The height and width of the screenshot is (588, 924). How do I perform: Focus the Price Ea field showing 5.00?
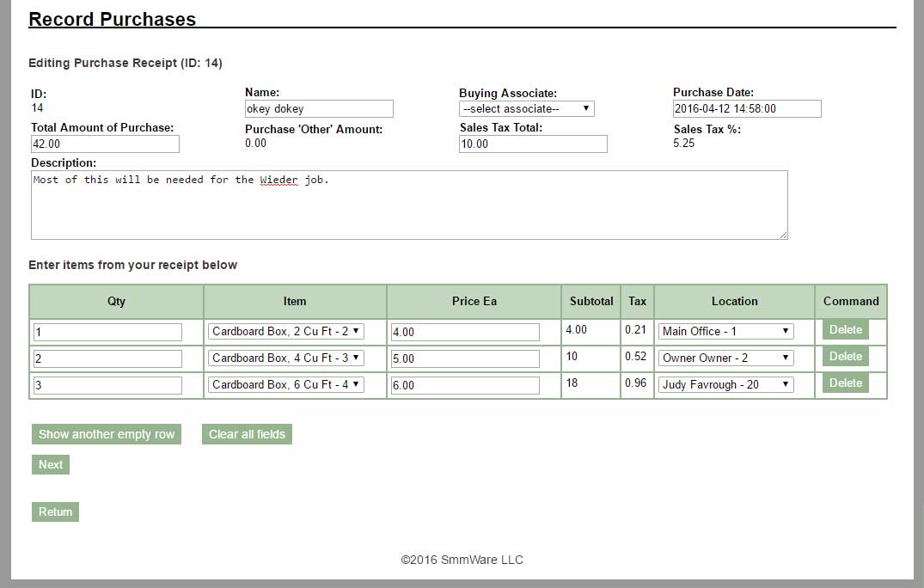tap(466, 358)
